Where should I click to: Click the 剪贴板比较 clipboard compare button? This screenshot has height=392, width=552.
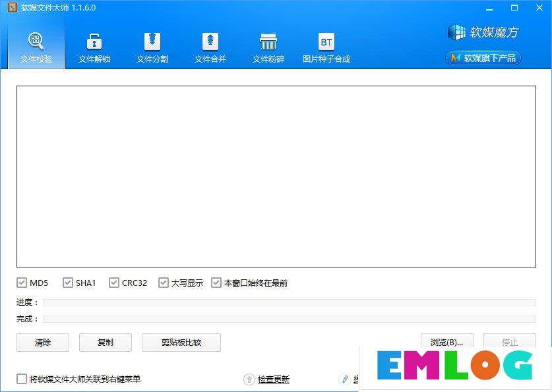181,343
